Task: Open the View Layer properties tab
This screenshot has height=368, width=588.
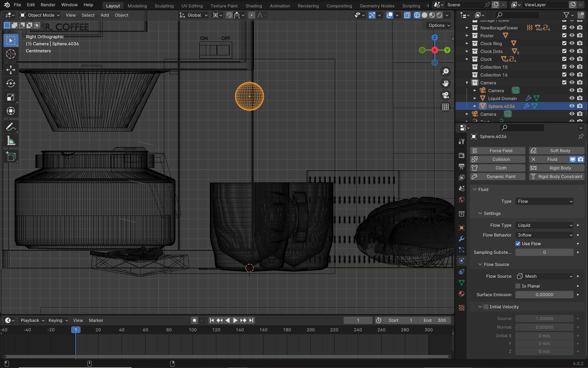Action: point(461,177)
